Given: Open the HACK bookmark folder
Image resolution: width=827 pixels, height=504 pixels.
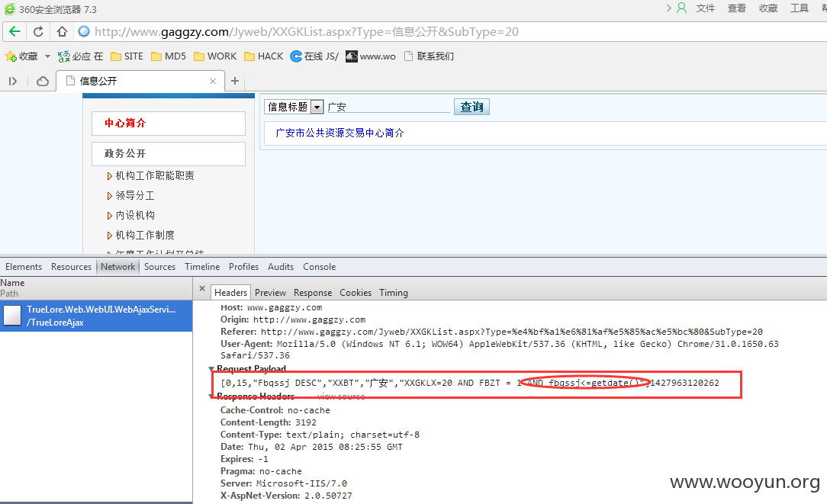Looking at the screenshot, I should (264, 56).
